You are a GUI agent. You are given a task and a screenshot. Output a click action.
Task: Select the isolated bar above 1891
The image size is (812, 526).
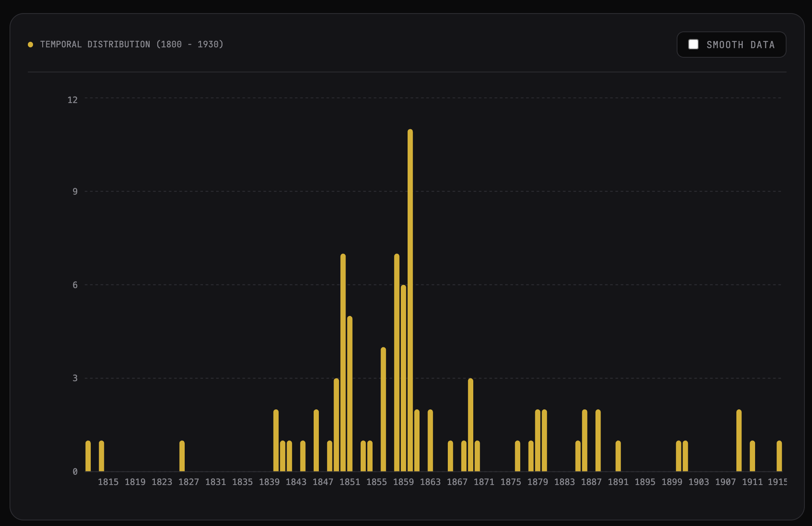618,456
